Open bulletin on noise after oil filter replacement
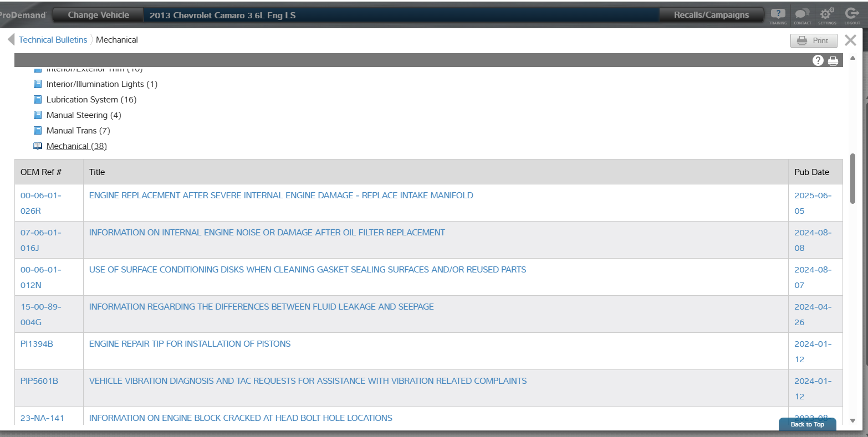868x437 pixels. point(267,233)
